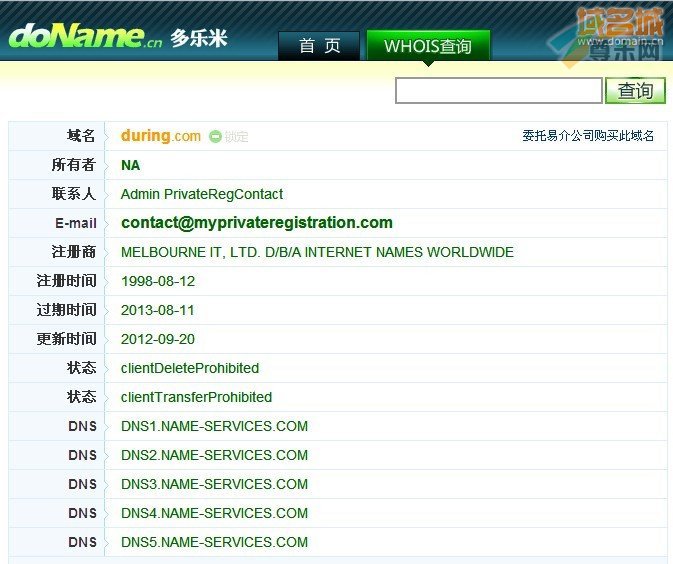The image size is (673, 564).
Task: Open the during.com domain link
Action: (161, 136)
